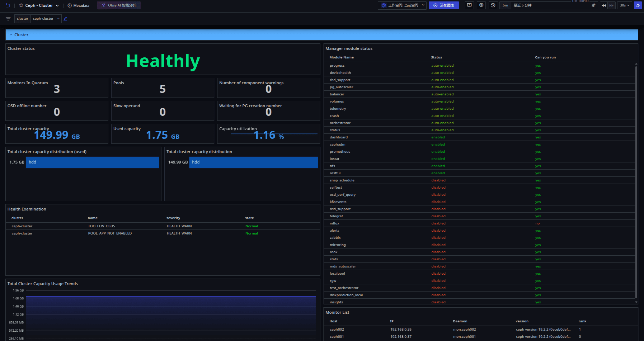This screenshot has width=644, height=341.
Task: Click the 1.75 GB hdd used bar
Action: coord(93,162)
